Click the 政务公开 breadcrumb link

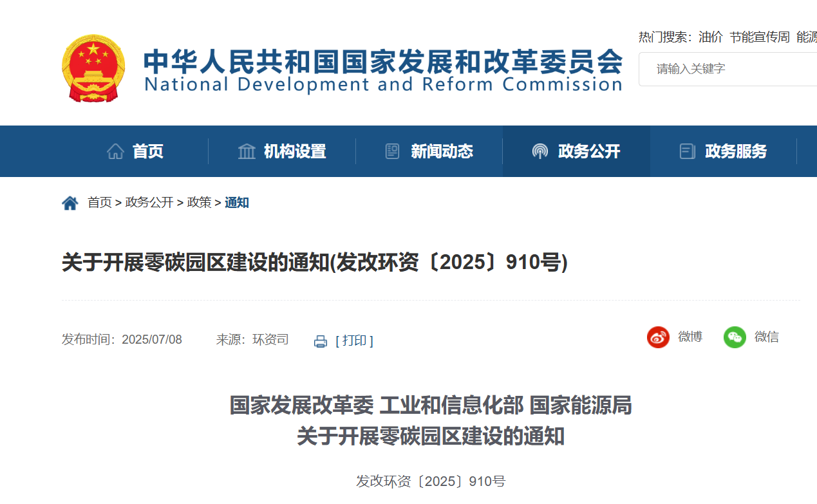click(x=149, y=203)
